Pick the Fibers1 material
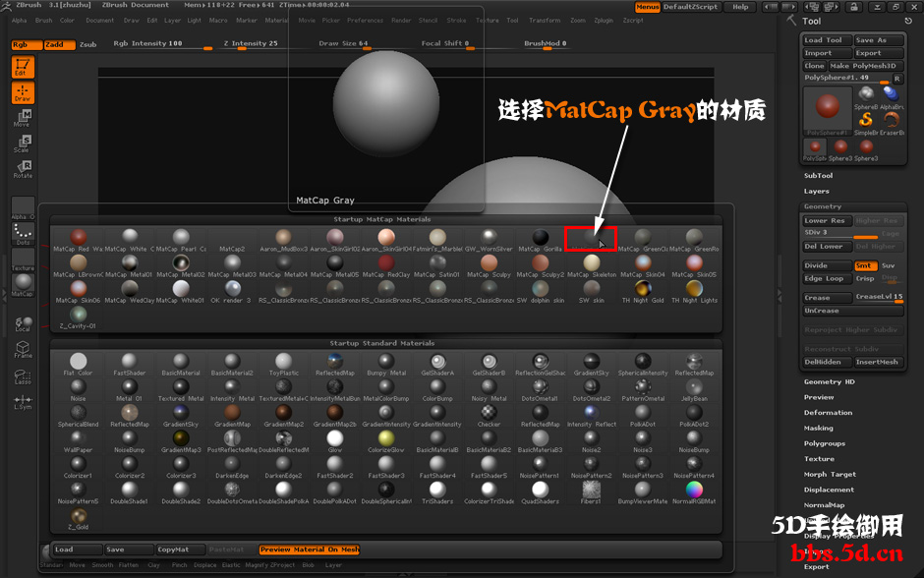 tap(591, 492)
